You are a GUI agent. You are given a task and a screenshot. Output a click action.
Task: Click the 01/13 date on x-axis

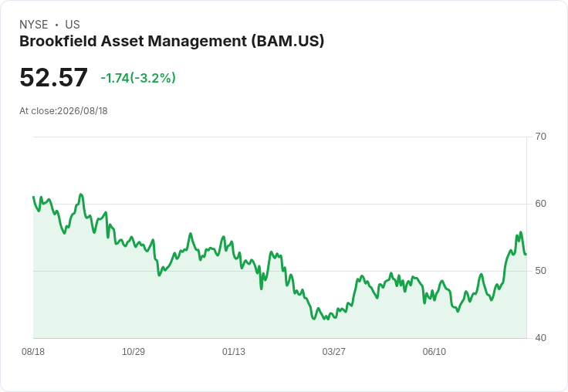coord(234,351)
